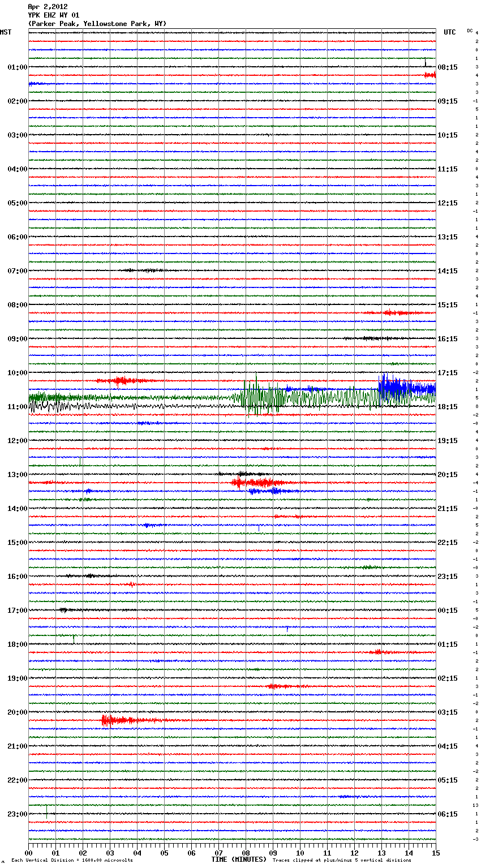Click the "22:15" UTC time label

pos(448,543)
